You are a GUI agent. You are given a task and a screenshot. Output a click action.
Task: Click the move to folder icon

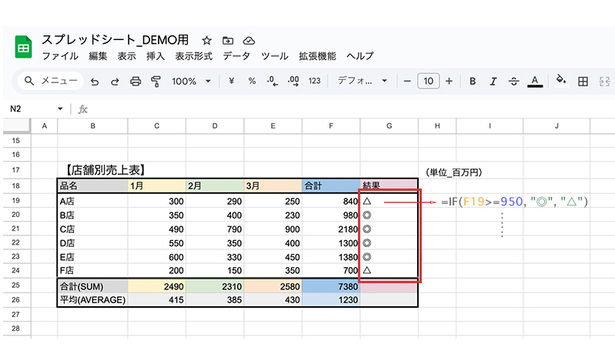coord(227,40)
